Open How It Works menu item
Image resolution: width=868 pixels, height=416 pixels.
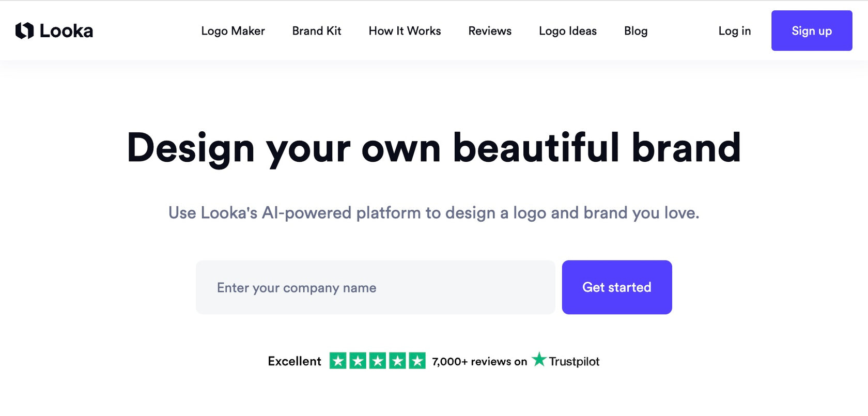pyautogui.click(x=405, y=31)
